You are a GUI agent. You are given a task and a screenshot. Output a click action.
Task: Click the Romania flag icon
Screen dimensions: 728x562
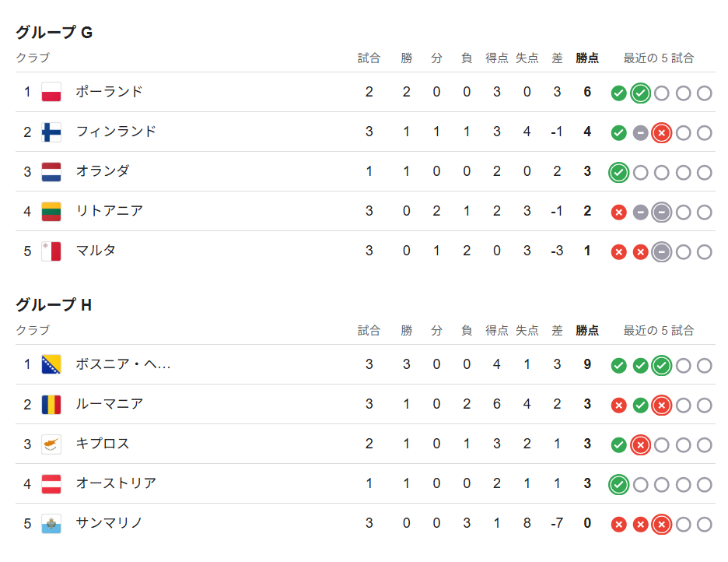pyautogui.click(x=51, y=404)
